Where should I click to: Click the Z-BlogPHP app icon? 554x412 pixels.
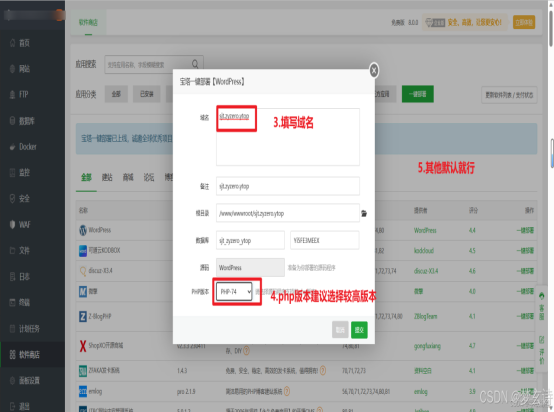83,316
